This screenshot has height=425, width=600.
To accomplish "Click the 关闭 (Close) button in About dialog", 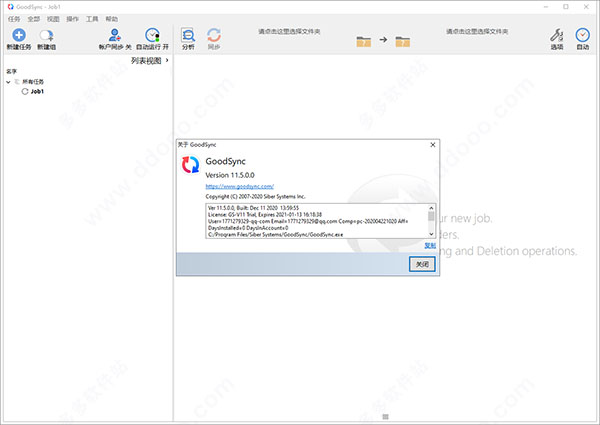I will coord(422,264).
